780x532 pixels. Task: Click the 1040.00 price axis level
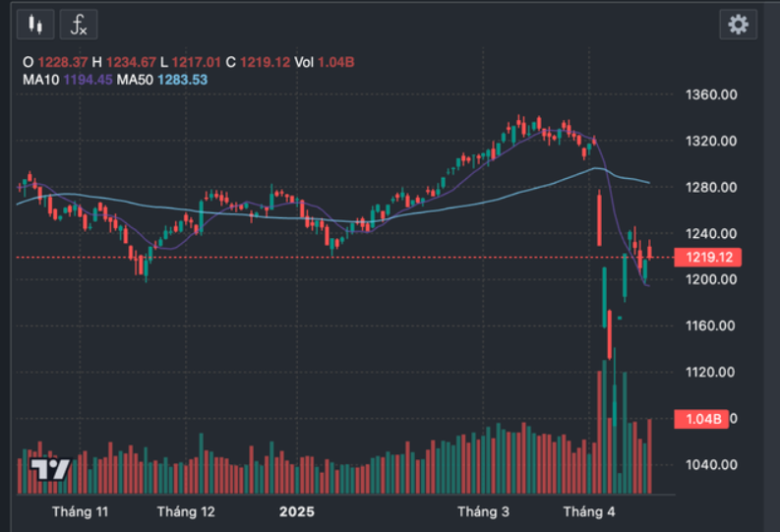(x=713, y=465)
